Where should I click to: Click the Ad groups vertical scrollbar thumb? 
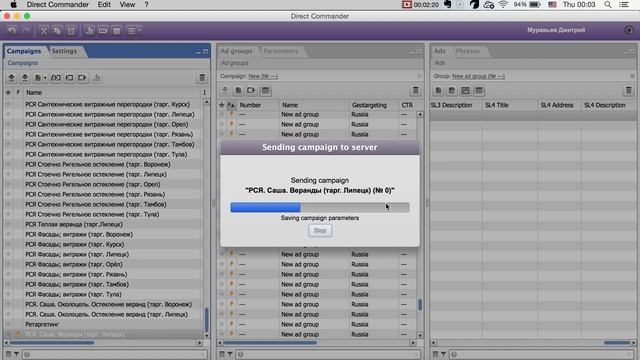[x=420, y=304]
